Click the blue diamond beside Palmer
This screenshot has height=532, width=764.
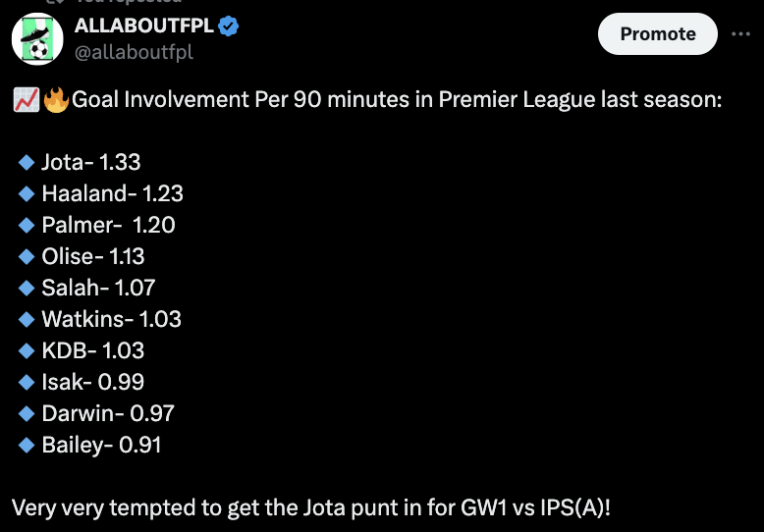(x=27, y=225)
